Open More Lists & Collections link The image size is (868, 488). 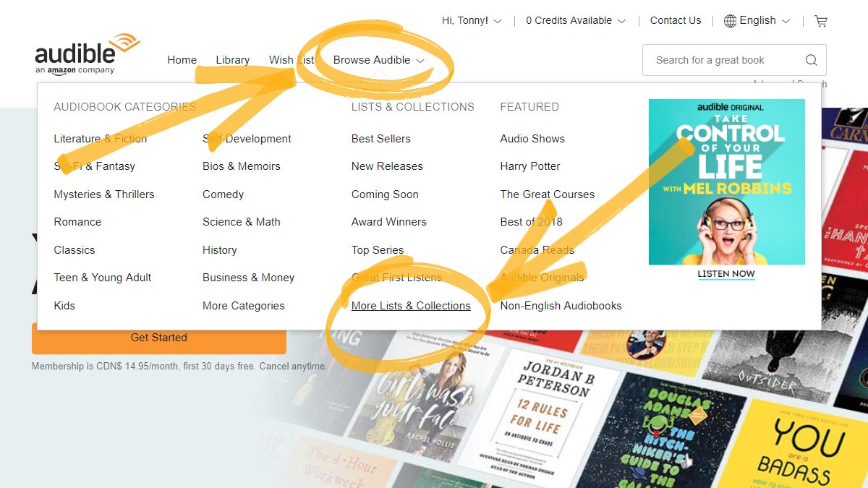(x=411, y=306)
